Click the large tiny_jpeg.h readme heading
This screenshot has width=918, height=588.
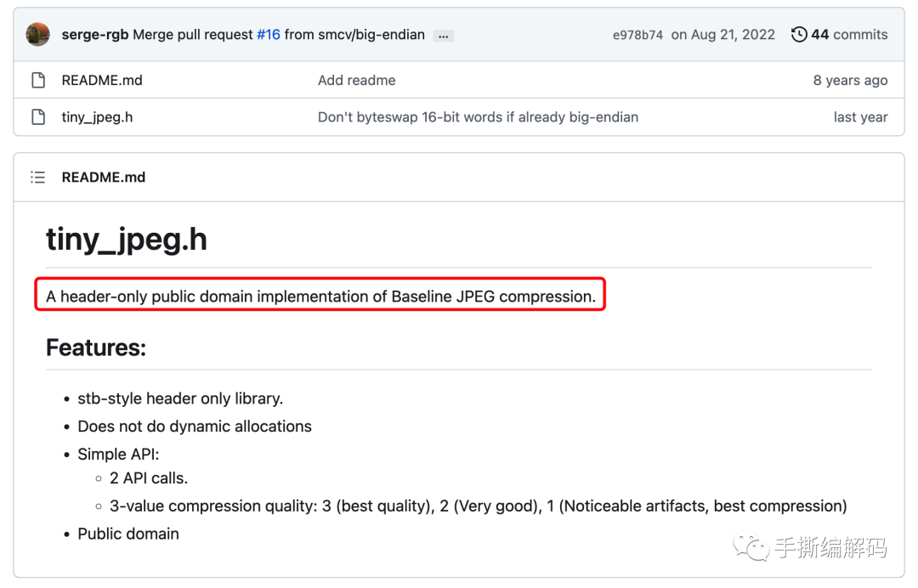coord(127,240)
